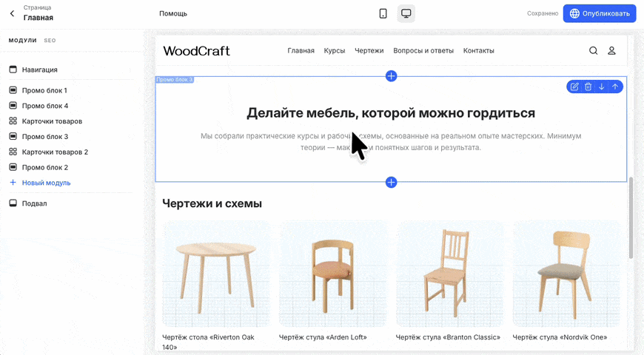The image size is (644, 355).
Task: Move selected promo block up
Action: tap(615, 87)
